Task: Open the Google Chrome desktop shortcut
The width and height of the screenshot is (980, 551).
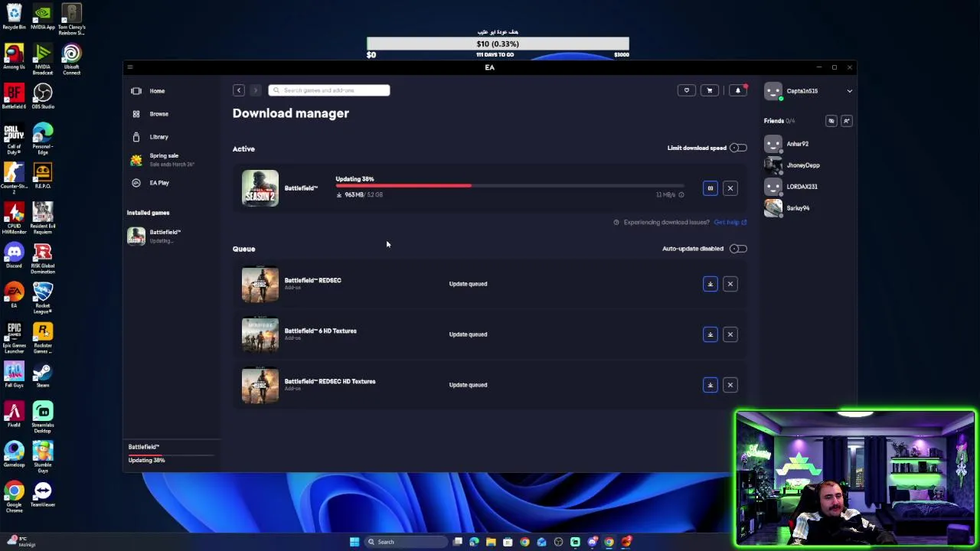Action: [x=14, y=496]
